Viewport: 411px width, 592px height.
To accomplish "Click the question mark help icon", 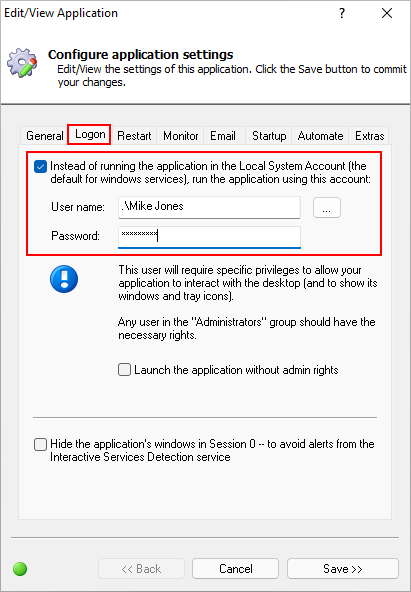I will 342,13.
